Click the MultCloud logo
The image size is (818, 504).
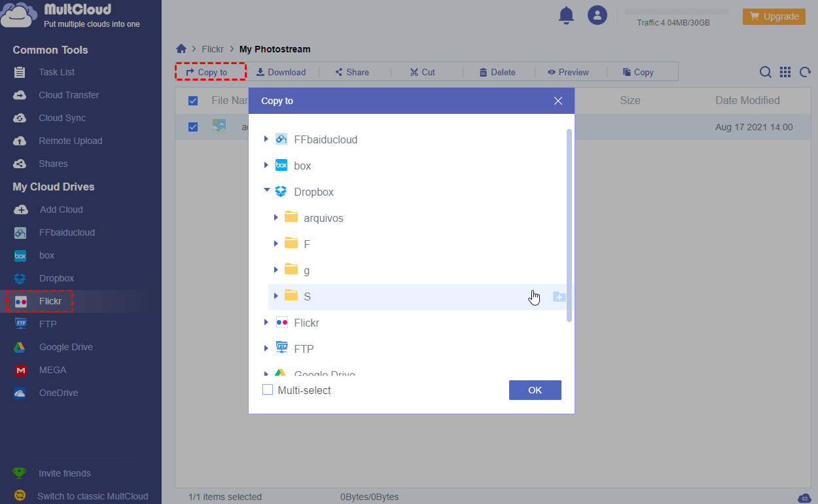point(71,15)
